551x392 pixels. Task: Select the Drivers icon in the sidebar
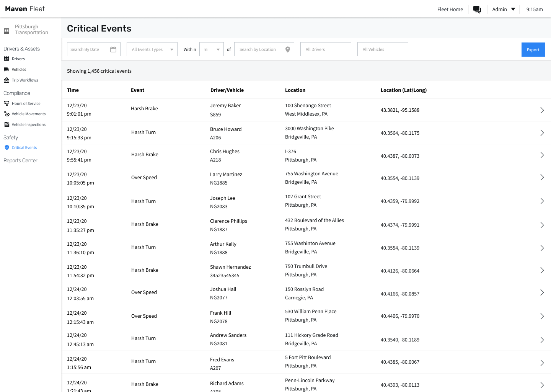[x=7, y=59]
